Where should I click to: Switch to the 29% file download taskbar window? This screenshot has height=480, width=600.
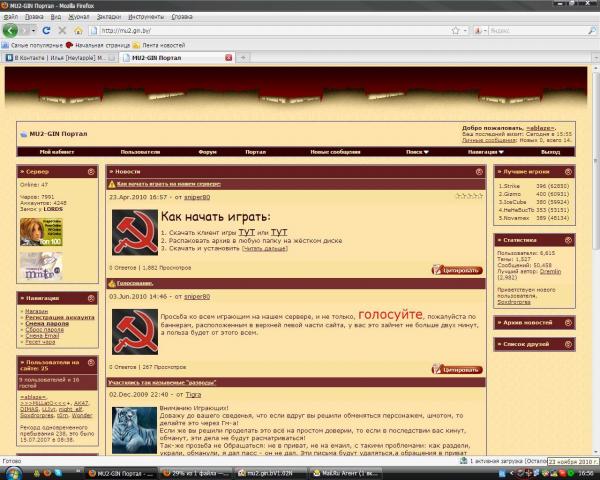(x=196, y=473)
